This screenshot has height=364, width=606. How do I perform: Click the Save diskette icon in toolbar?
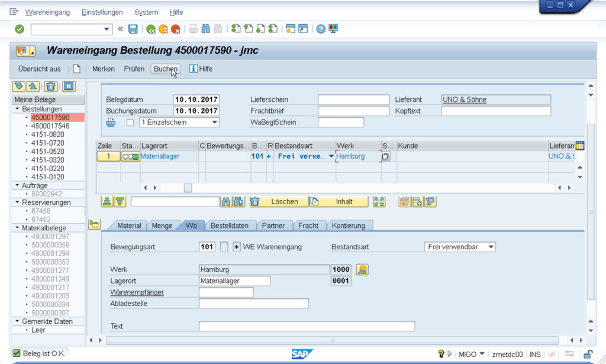(x=133, y=29)
